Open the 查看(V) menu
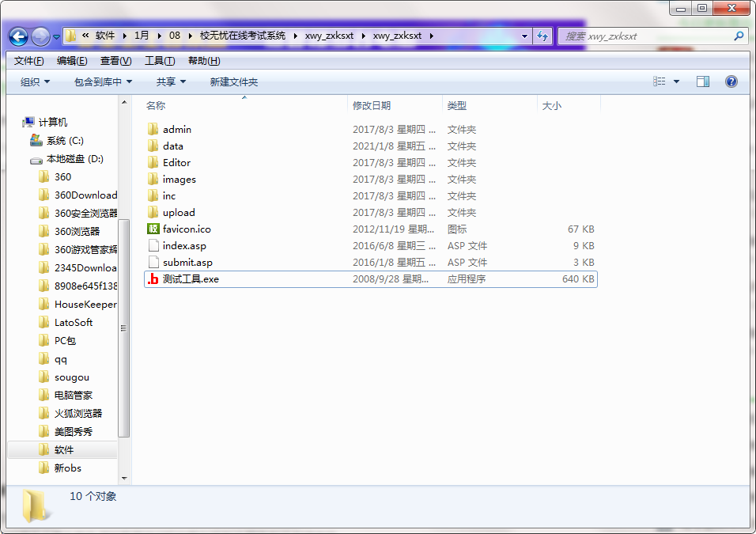Image resolution: width=756 pixels, height=534 pixels. pyautogui.click(x=115, y=61)
